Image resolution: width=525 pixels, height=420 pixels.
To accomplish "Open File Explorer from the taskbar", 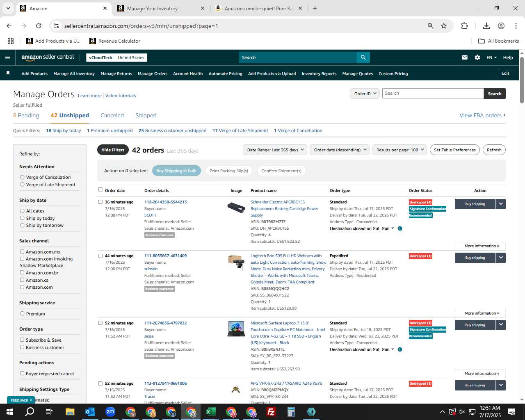I will [x=70, y=412].
